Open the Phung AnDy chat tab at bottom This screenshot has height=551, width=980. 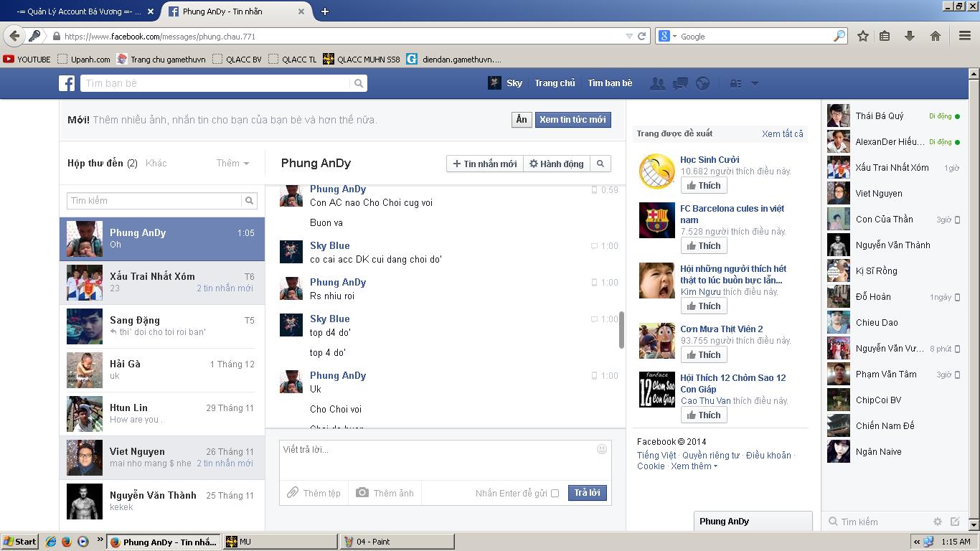[x=753, y=522]
